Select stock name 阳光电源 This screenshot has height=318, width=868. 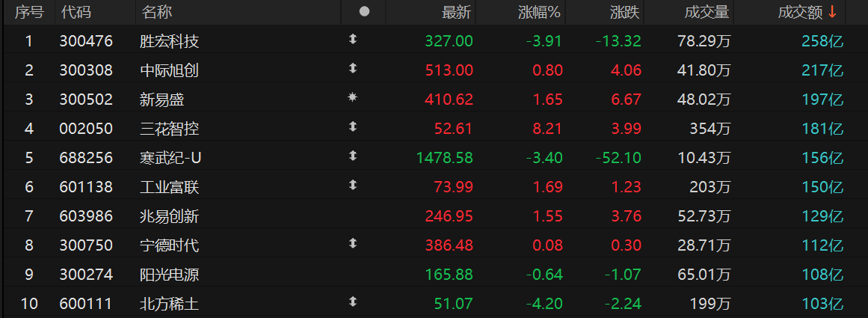click(x=170, y=275)
